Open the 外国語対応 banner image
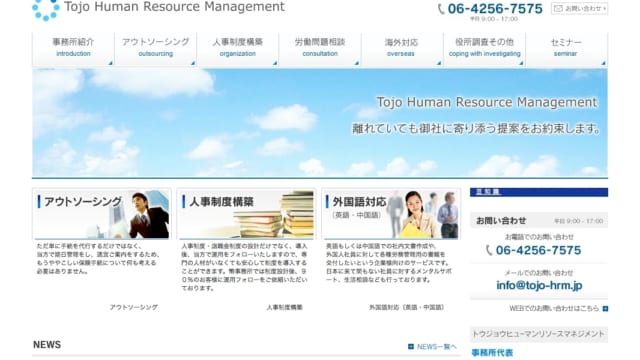Viewport: 640px width, 360px height. click(391, 214)
